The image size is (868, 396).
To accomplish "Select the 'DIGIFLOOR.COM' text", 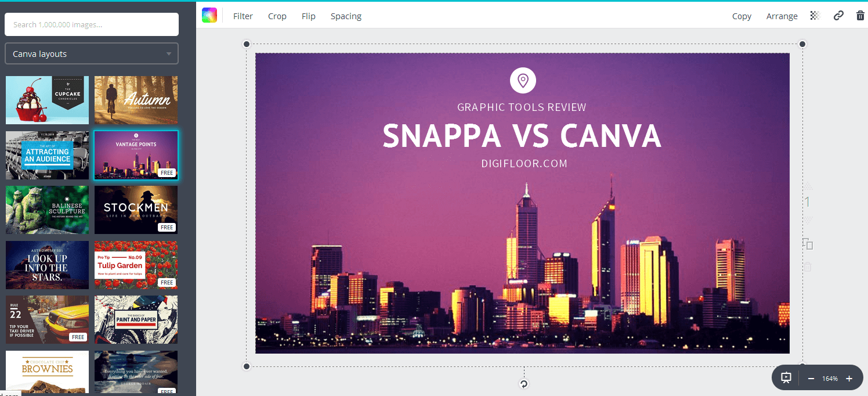I will pos(524,164).
